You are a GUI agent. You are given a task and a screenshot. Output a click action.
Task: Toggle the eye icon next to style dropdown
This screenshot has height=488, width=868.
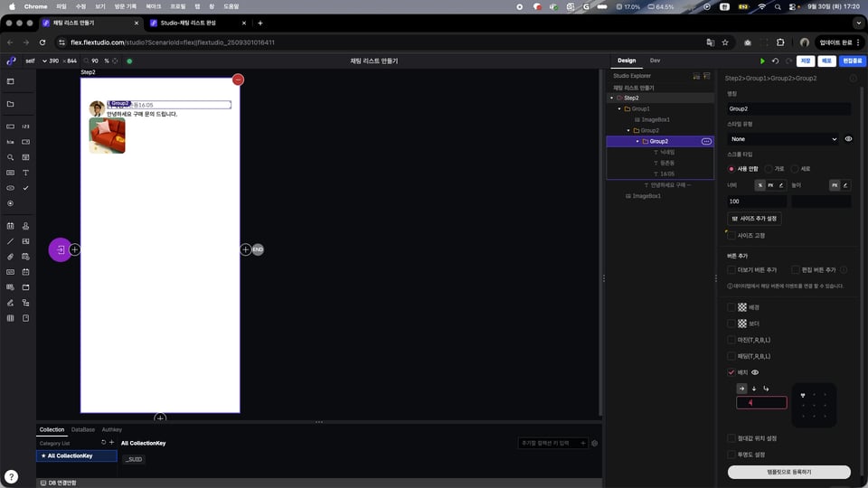point(848,139)
